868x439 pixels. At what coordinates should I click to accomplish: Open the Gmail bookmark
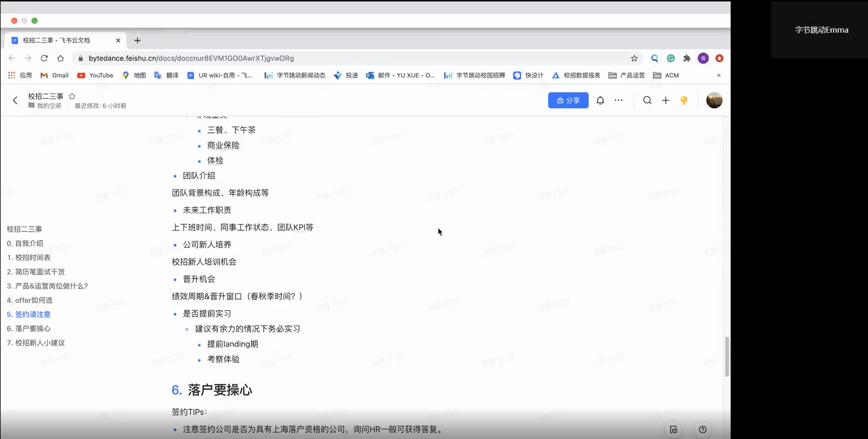click(54, 75)
